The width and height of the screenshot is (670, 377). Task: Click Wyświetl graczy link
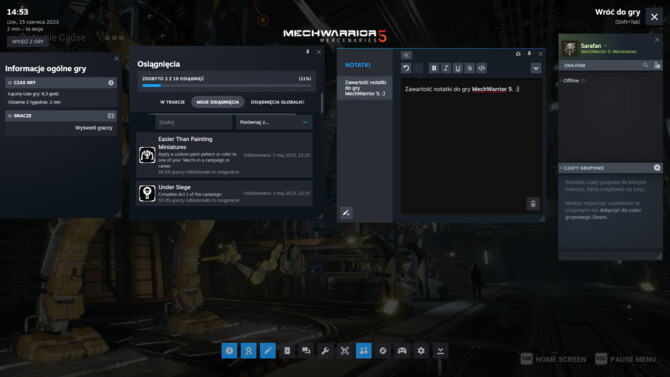[x=94, y=128]
